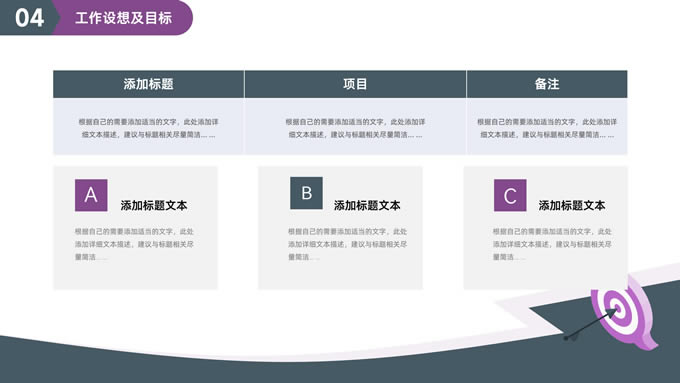
Task: Click the purple letter C icon box
Action: [x=510, y=195]
